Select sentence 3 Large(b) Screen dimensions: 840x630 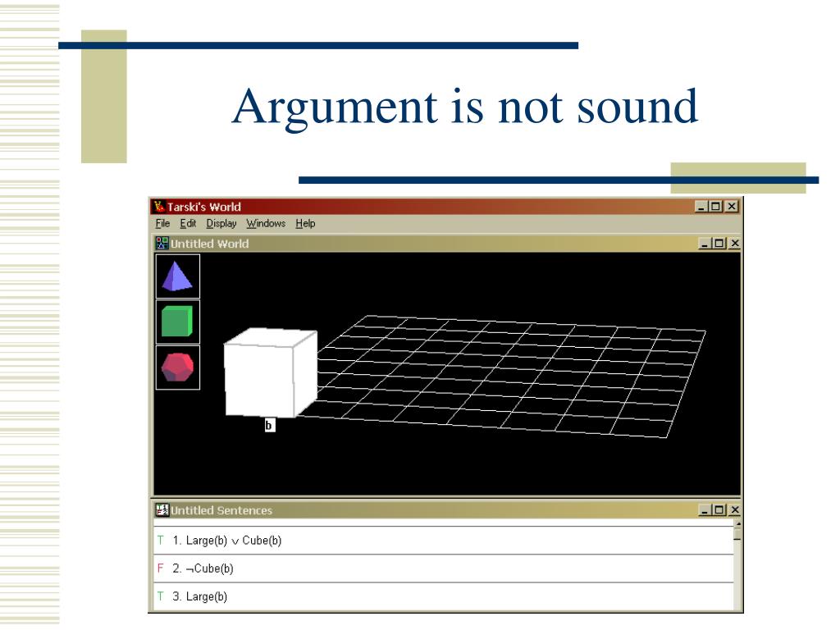[444, 596]
